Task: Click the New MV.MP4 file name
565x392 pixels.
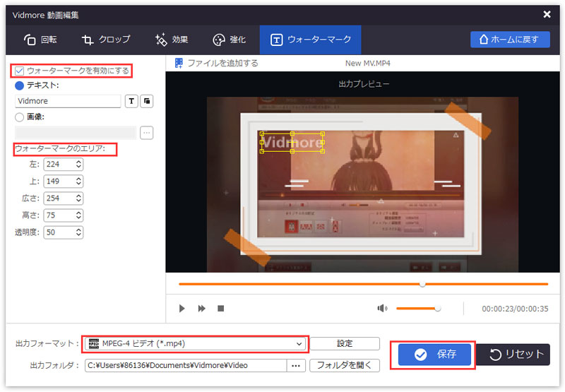Action: coord(367,64)
